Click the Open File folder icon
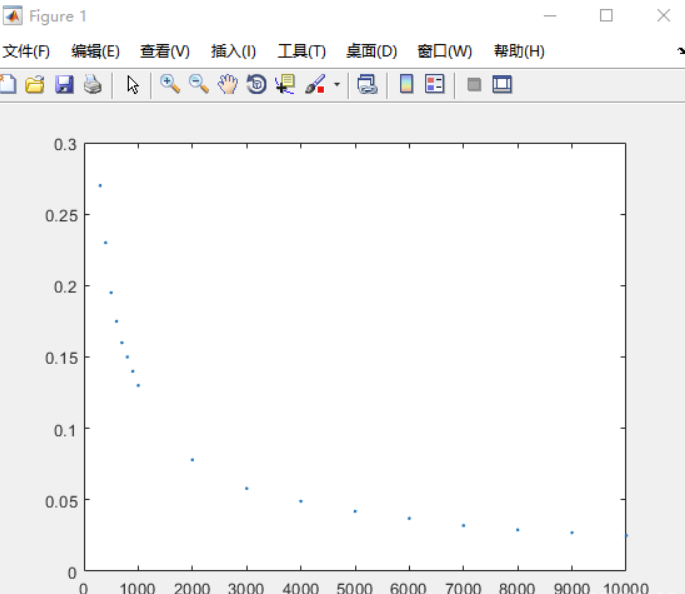 click(x=35, y=85)
